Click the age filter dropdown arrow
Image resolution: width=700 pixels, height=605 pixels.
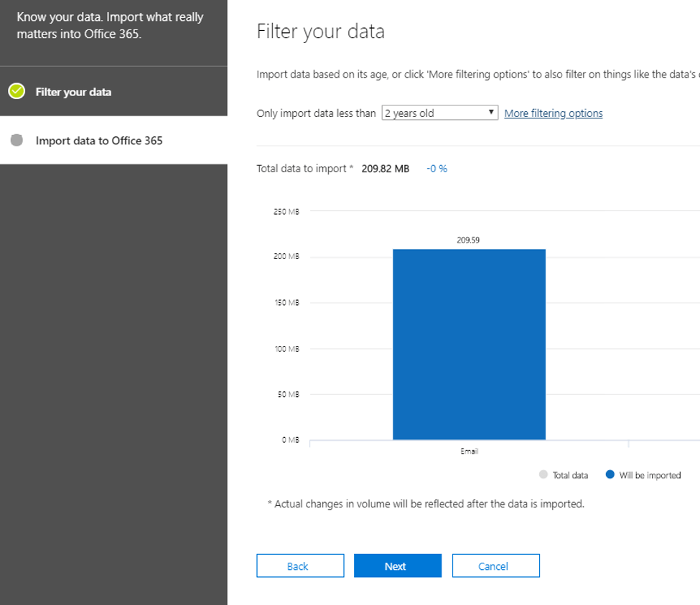pyautogui.click(x=491, y=113)
